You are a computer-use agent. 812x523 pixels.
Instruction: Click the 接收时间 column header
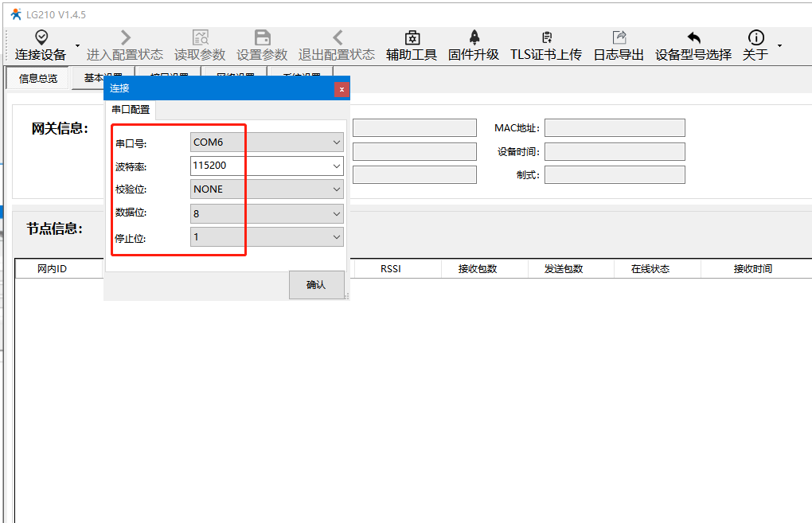(752, 269)
